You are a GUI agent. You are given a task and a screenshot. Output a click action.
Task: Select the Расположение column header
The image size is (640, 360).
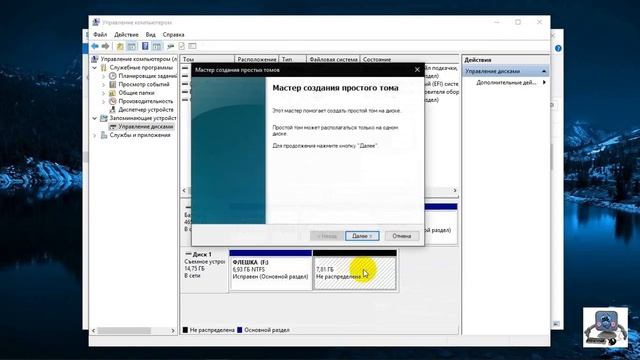pyautogui.click(x=257, y=60)
